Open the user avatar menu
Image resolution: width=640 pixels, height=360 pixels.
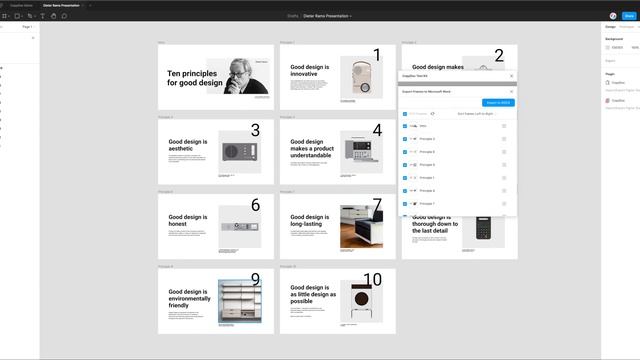pyautogui.click(x=613, y=16)
